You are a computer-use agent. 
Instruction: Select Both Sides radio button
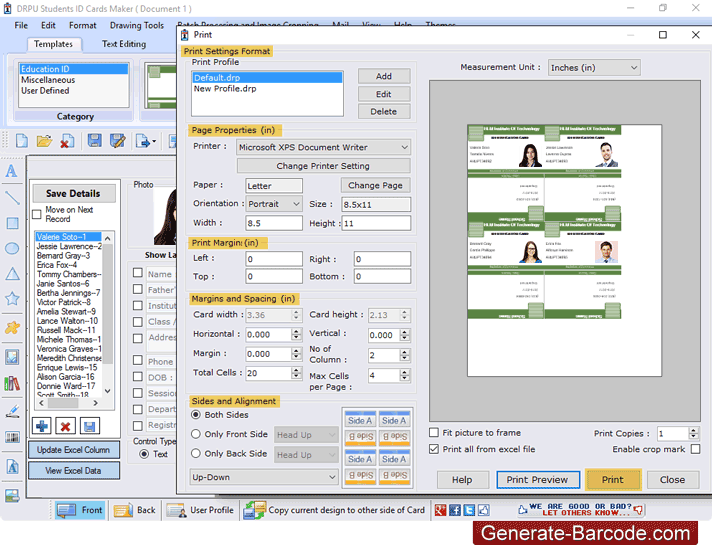point(196,415)
